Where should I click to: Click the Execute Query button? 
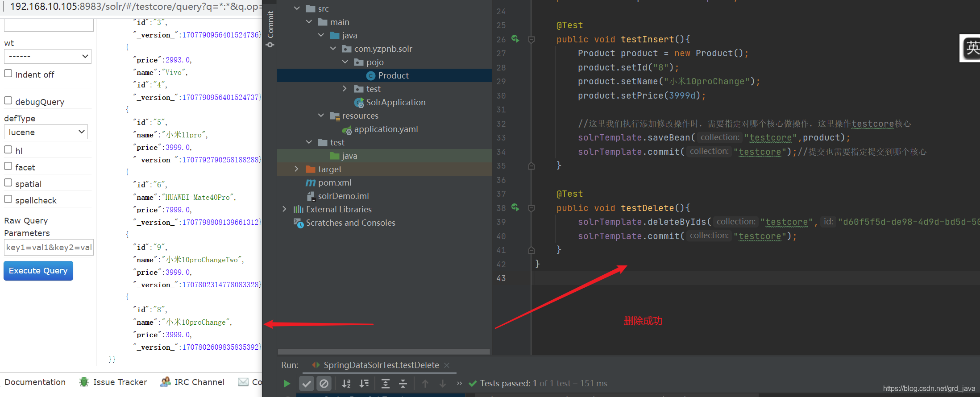(38, 271)
